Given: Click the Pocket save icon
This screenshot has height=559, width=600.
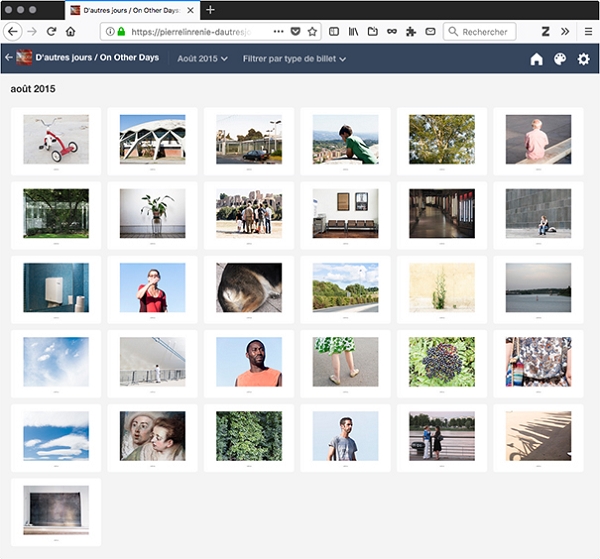Looking at the screenshot, I should click(x=295, y=32).
